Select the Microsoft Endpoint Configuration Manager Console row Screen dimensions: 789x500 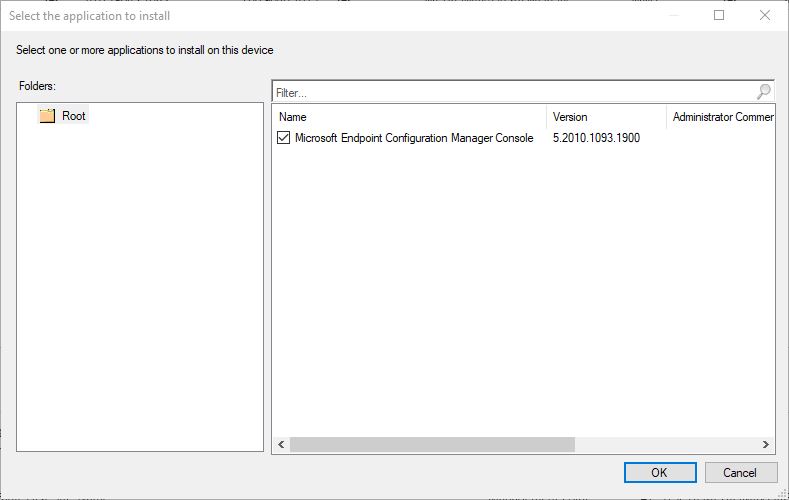[524, 138]
